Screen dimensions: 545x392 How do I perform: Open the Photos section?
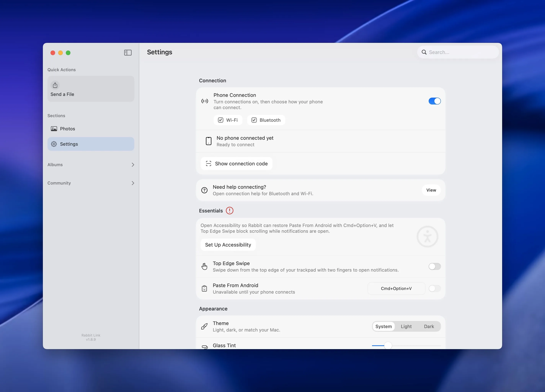(x=91, y=129)
